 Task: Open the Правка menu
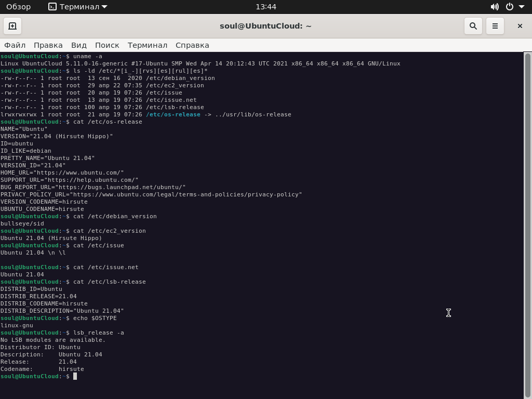(48, 45)
